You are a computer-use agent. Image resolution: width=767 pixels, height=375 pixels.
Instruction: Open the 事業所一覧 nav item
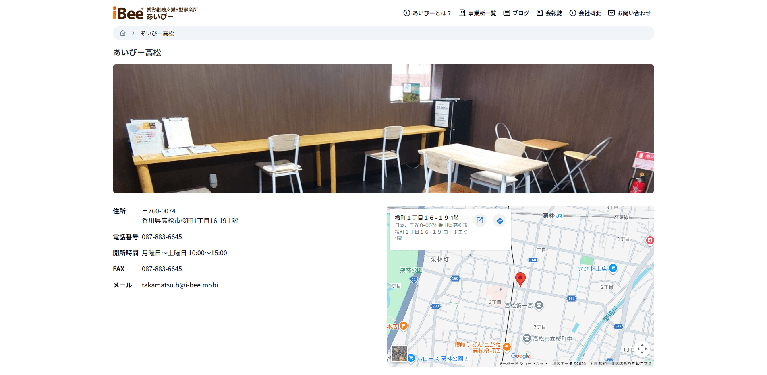click(477, 13)
